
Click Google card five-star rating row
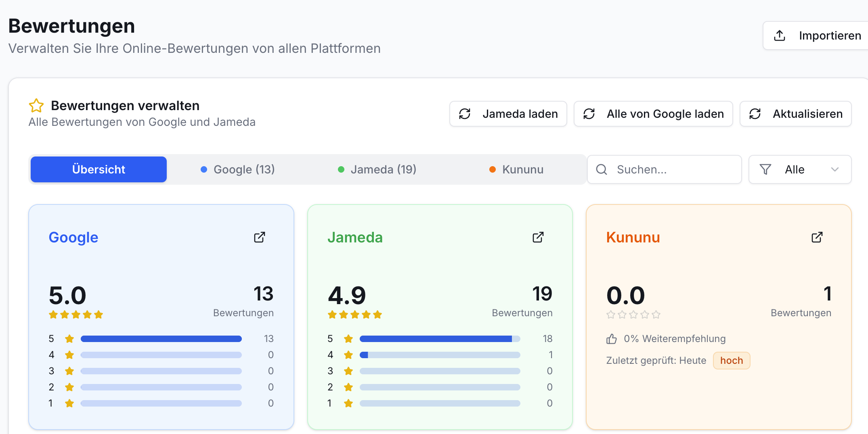click(x=76, y=315)
